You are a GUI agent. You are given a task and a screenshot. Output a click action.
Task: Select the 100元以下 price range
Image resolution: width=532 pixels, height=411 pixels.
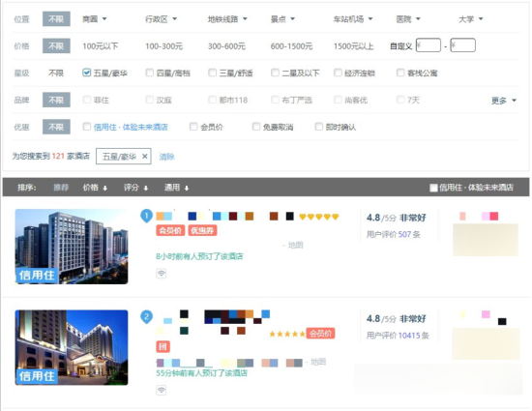(100, 46)
